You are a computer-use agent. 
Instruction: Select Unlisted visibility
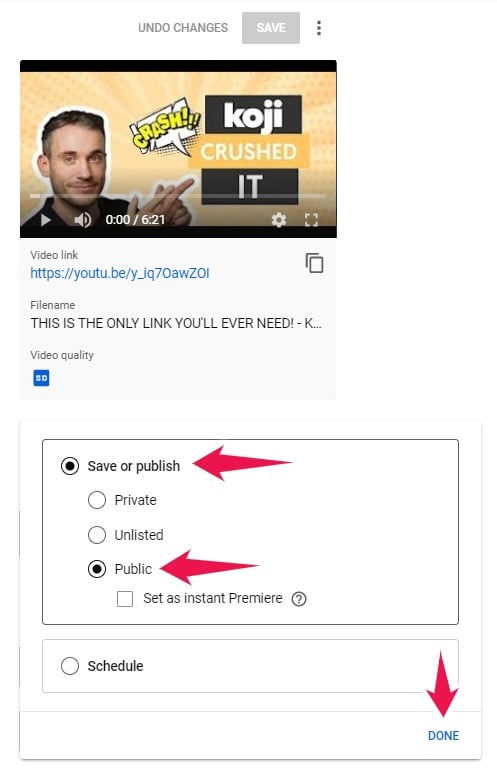[x=97, y=535]
